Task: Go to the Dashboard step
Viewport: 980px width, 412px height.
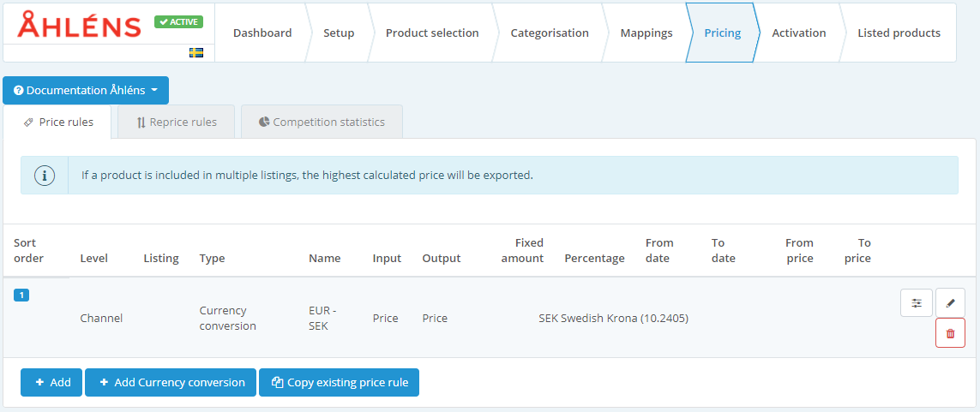Action: click(x=262, y=33)
